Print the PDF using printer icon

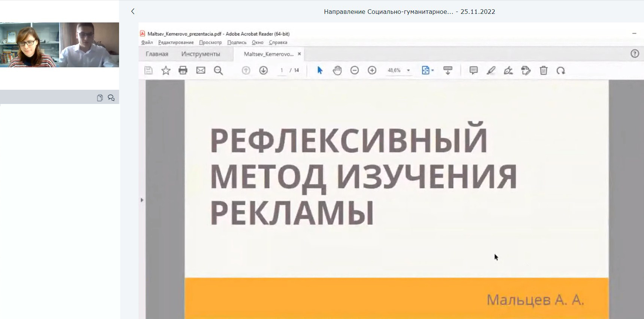pyautogui.click(x=183, y=70)
